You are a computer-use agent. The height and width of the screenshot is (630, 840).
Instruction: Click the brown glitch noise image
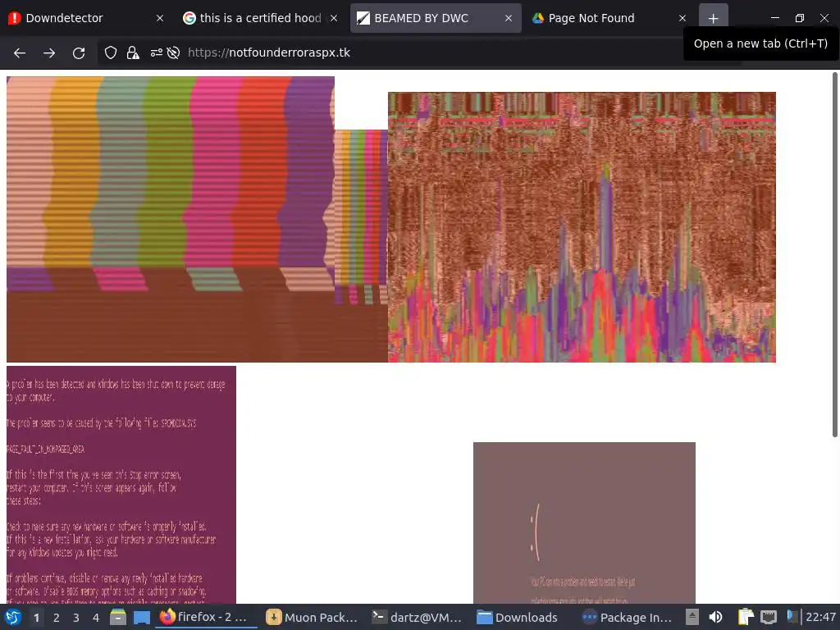click(582, 227)
